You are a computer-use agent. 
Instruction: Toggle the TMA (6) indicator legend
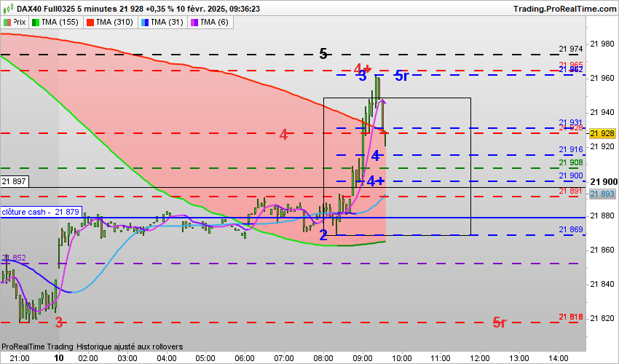coord(210,22)
